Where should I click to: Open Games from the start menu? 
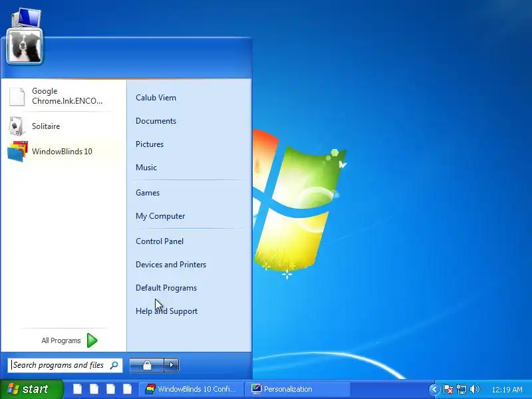point(148,193)
